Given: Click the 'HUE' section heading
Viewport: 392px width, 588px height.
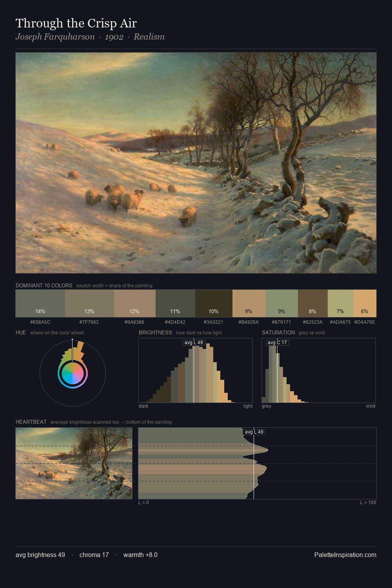Looking at the screenshot, I should pos(21,332).
